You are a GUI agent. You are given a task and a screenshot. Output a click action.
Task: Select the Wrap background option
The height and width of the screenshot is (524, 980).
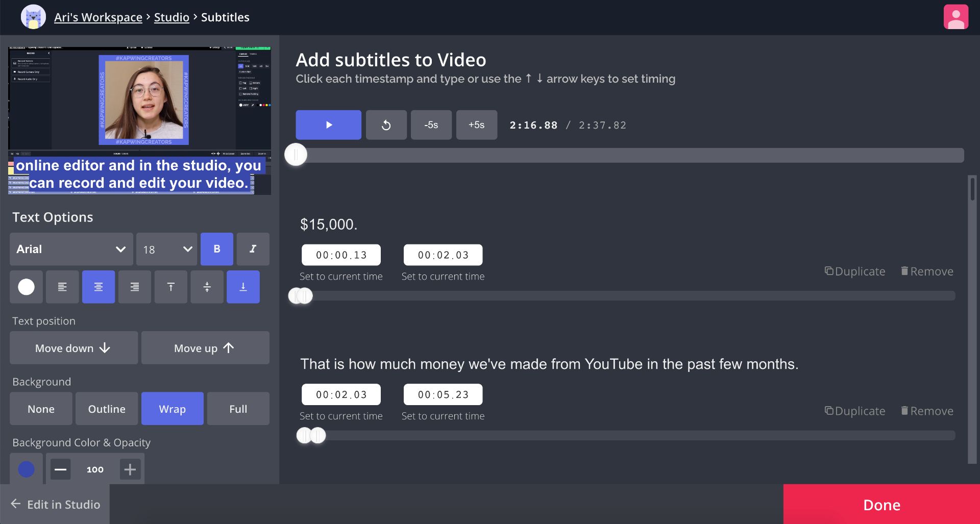pyautogui.click(x=173, y=409)
